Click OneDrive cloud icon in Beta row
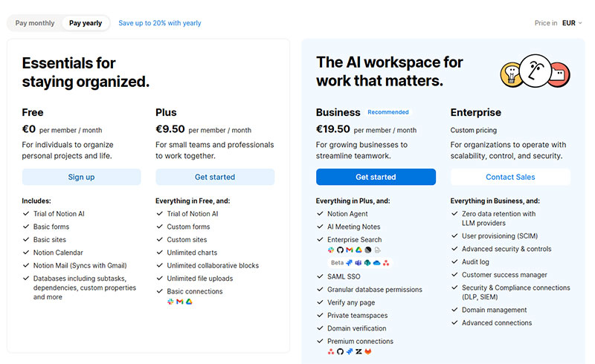Screen dimensions: 595x364 [x=377, y=263]
